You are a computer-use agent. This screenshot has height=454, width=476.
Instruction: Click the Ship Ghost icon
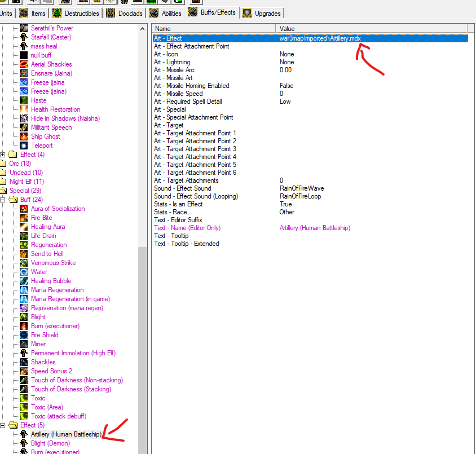point(24,136)
